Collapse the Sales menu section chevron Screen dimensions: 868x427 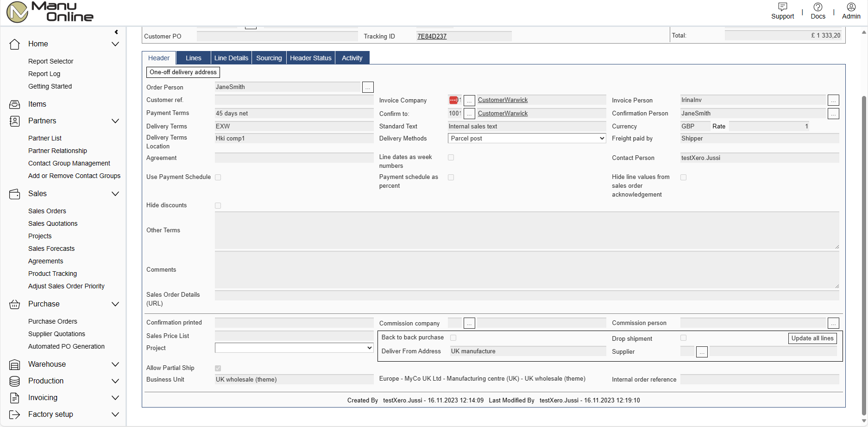point(115,194)
